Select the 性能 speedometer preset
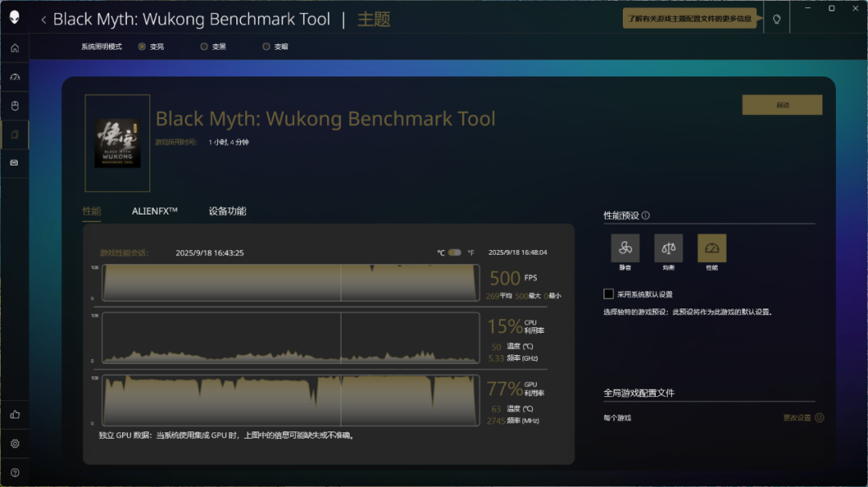Screen dimensions: 868x487 click(x=712, y=248)
